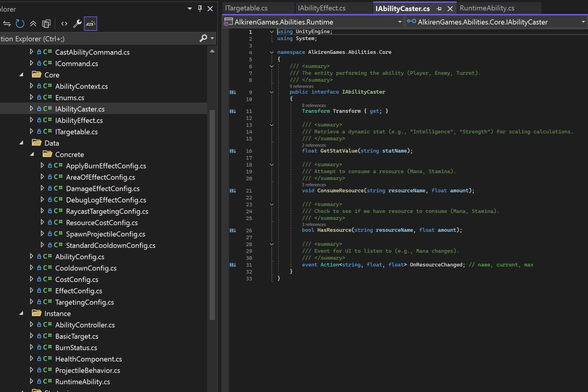The image size is (588, 392).
Task: Click the implementation glyph beside line 26
Action: tap(233, 230)
